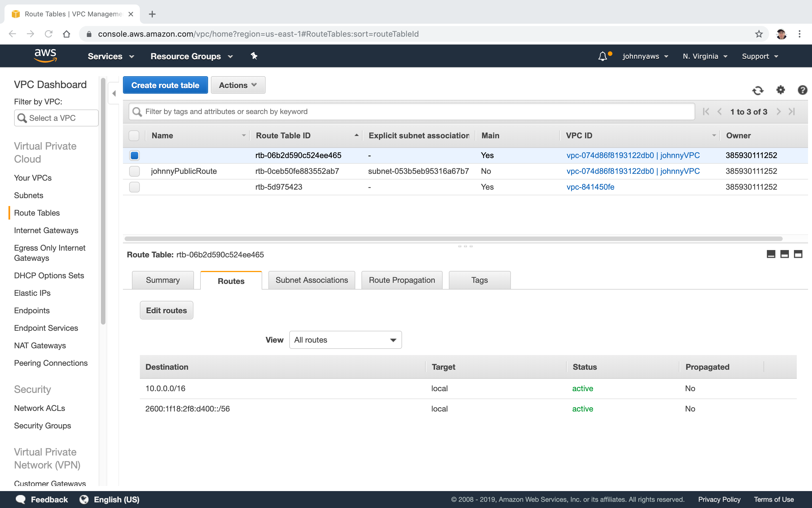Toggle the select-all checkbox in table header
812x508 pixels.
134,135
